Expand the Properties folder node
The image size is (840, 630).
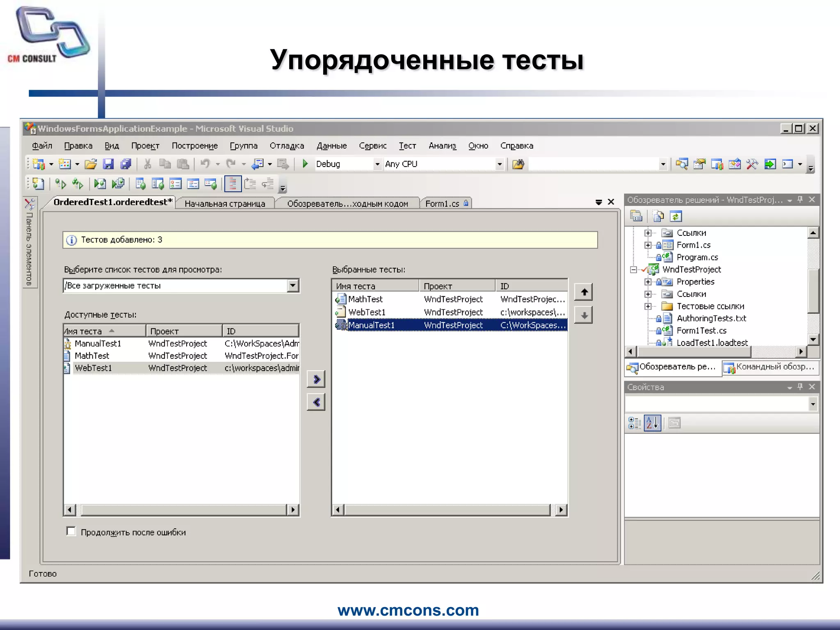[x=648, y=282]
